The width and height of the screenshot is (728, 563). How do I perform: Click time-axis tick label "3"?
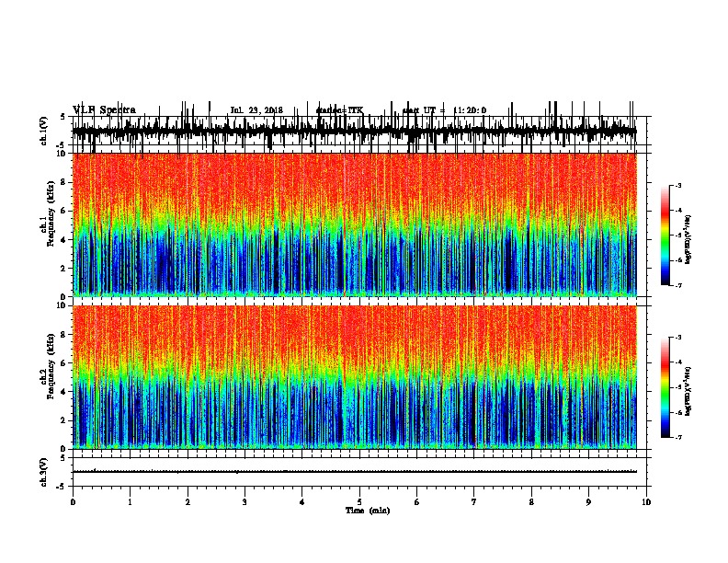point(245,502)
